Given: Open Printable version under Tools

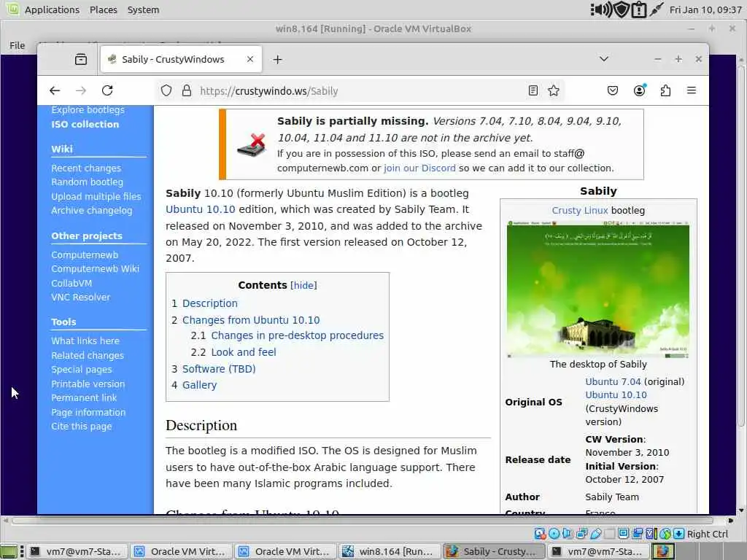Looking at the screenshot, I should [88, 384].
